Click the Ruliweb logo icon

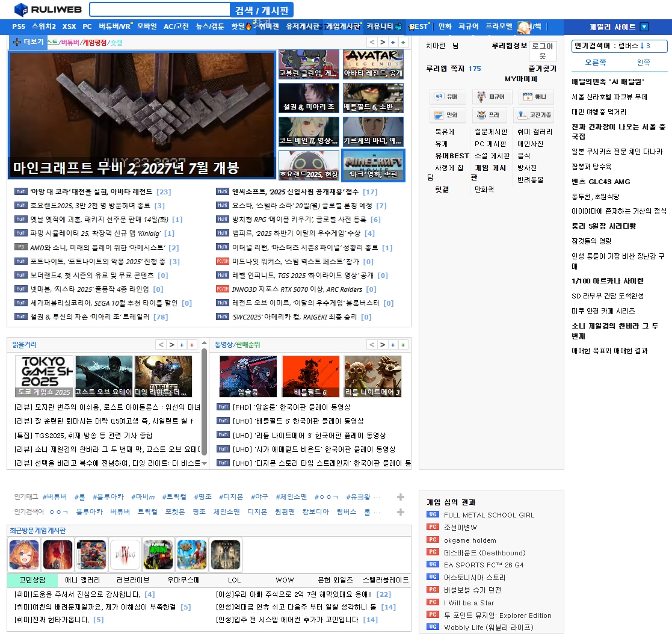click(21, 10)
